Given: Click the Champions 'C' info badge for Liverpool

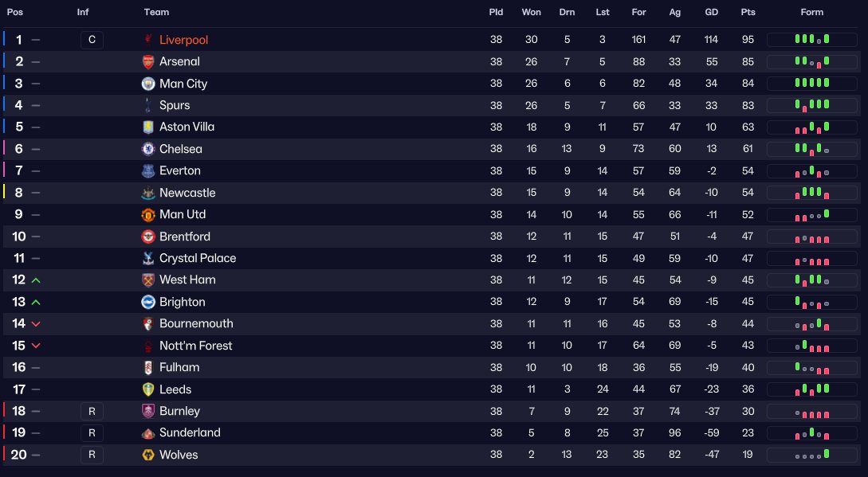Looking at the screenshot, I should pos(92,40).
